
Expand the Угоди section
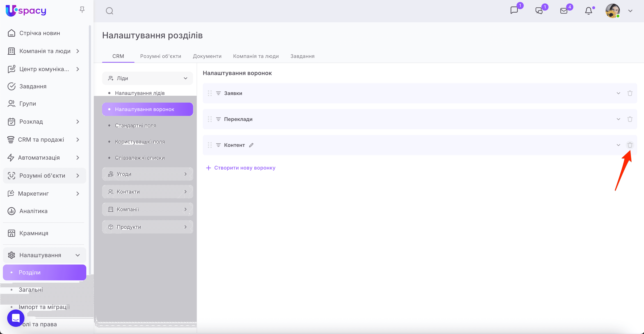(147, 174)
